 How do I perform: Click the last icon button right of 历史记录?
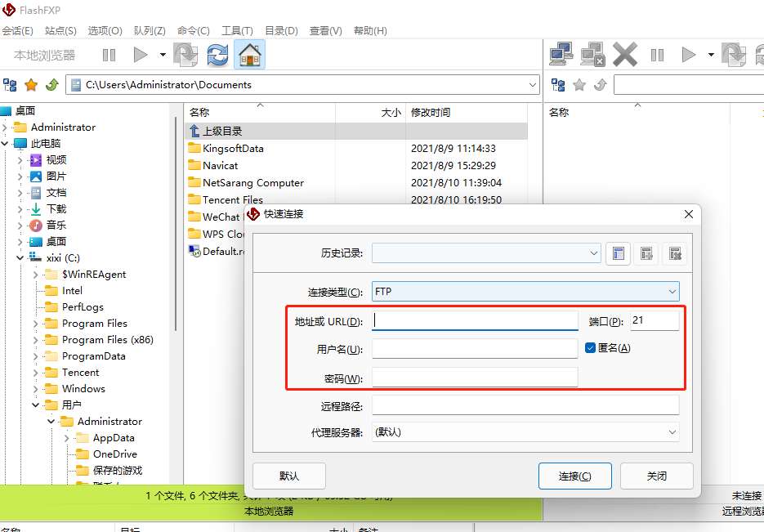[673, 254]
